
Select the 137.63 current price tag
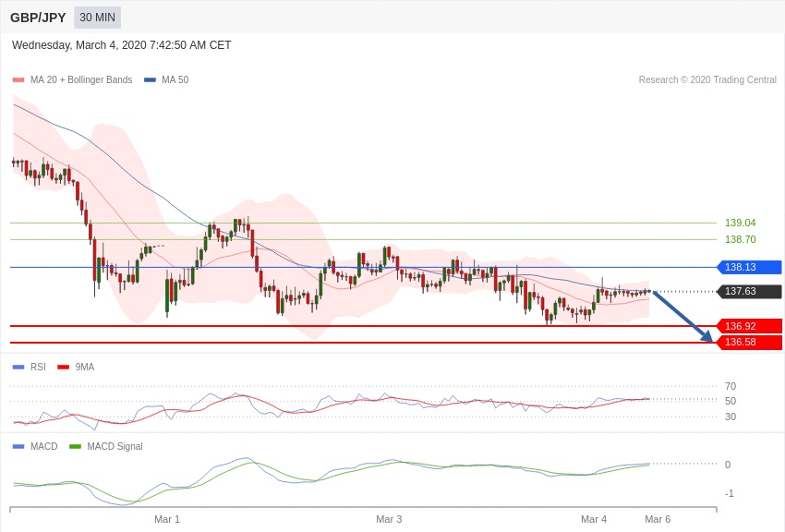[x=749, y=292]
